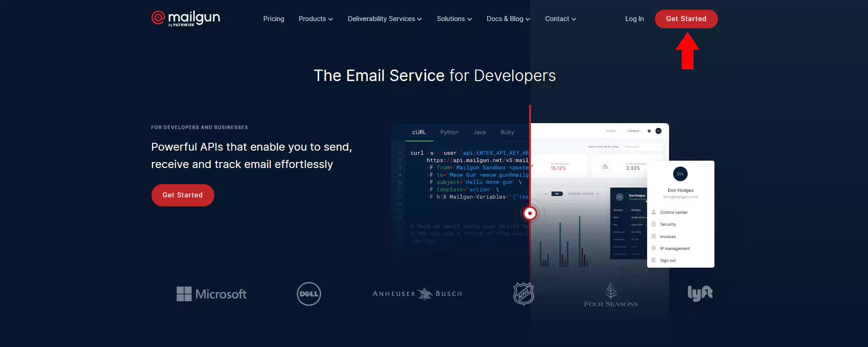
Task: Click the Feedback button in dashboard preview
Action: [633, 131]
